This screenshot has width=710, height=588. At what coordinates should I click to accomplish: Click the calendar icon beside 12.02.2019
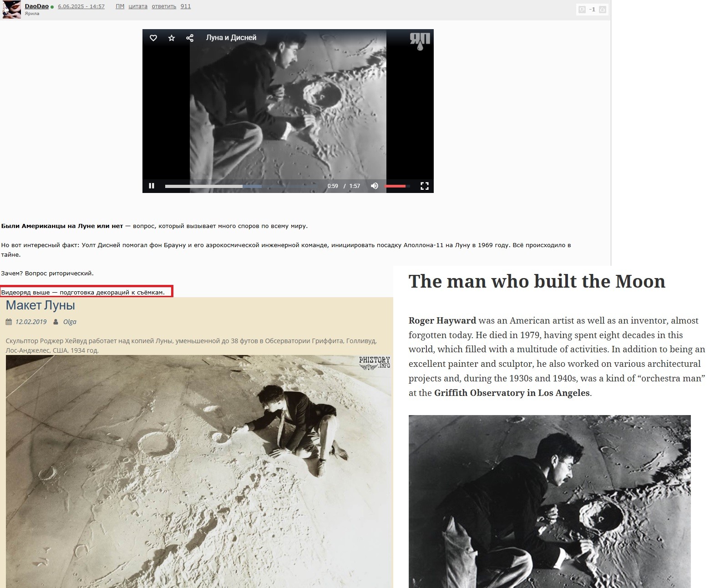click(x=9, y=322)
